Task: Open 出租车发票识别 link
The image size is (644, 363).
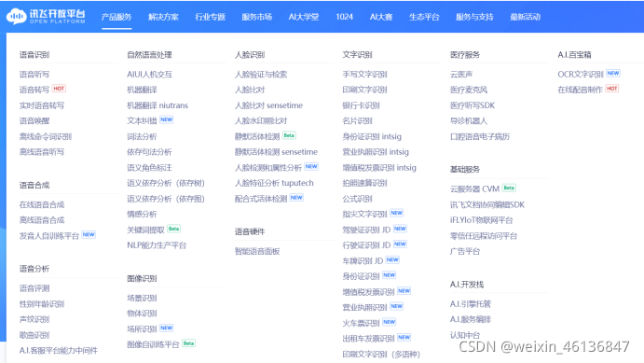Action: (368, 339)
